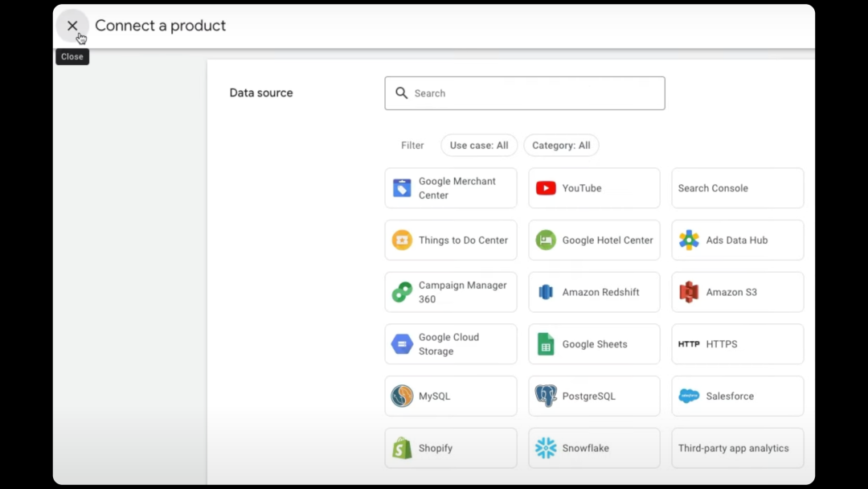Click the Google Merchant Center label

457,188
